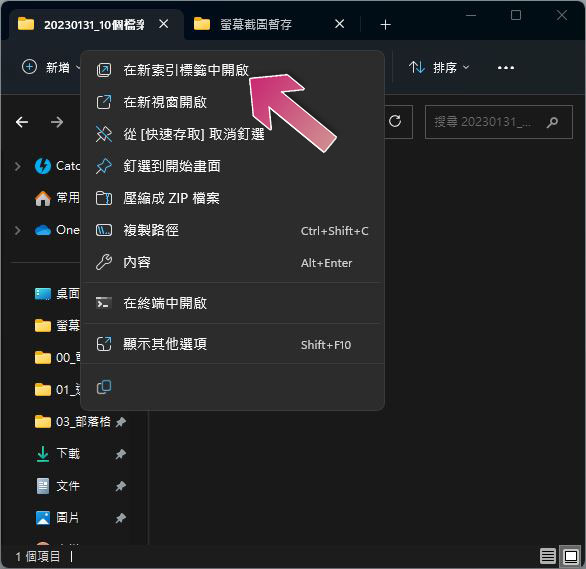Click the search magnifier icon
Image resolution: width=586 pixels, height=569 pixels.
(x=552, y=122)
